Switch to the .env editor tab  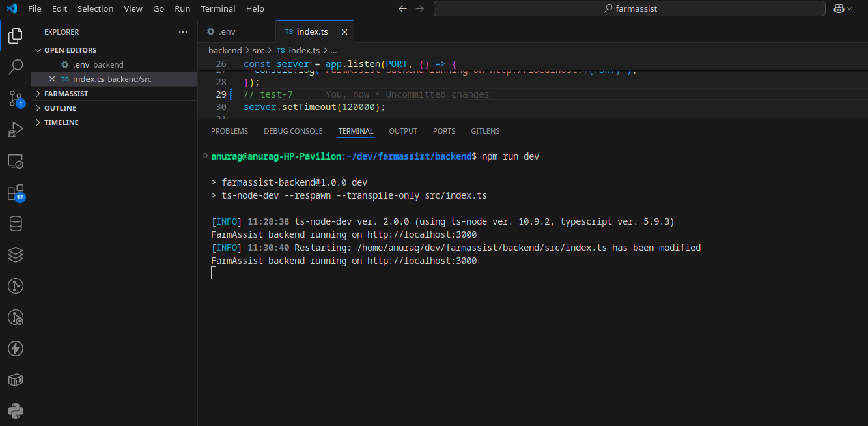[237, 31]
